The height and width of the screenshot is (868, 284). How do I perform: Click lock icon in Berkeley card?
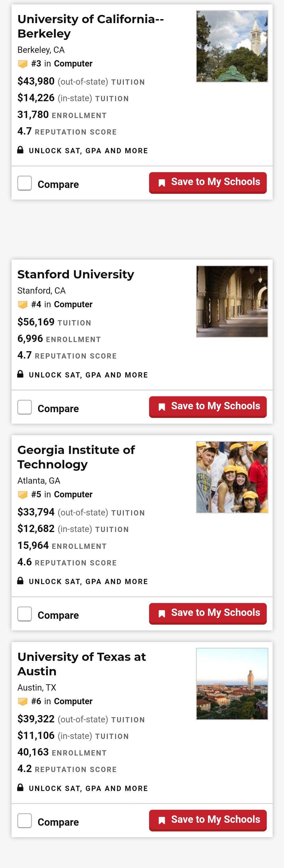point(21,150)
